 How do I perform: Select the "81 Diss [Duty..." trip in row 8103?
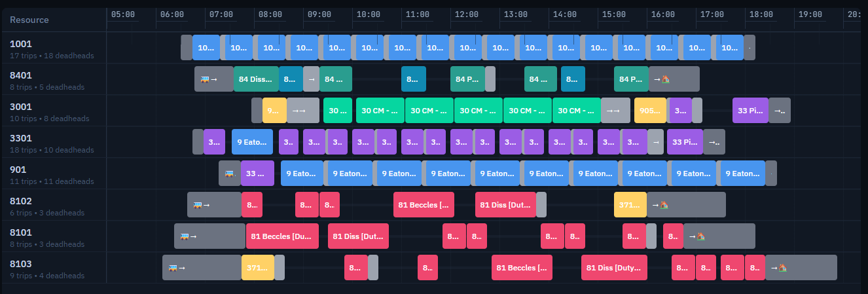(x=614, y=268)
